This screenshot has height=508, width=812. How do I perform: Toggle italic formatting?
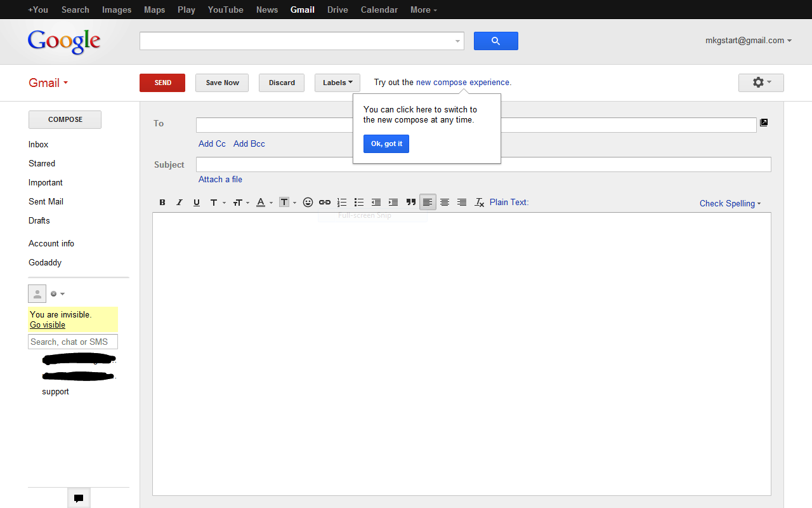click(x=180, y=203)
